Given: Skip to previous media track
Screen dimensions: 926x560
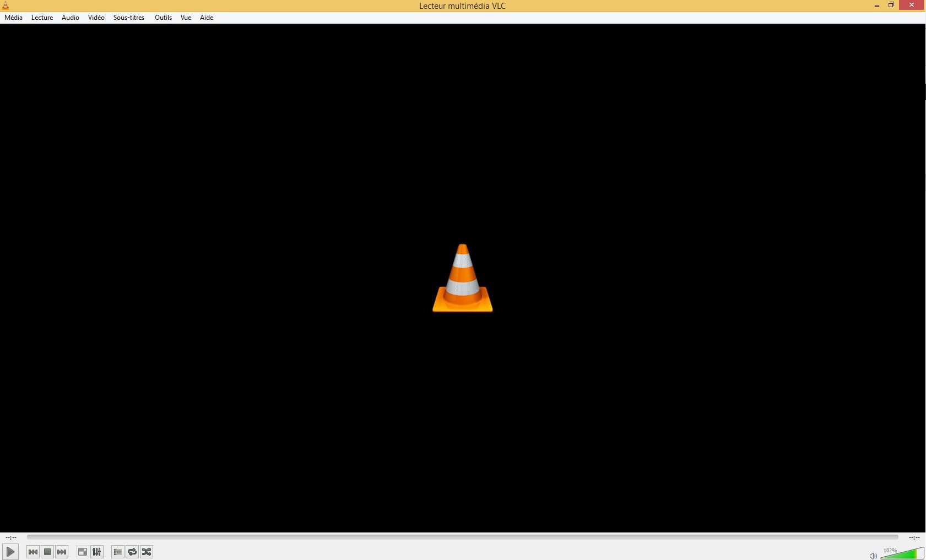Looking at the screenshot, I should point(33,552).
